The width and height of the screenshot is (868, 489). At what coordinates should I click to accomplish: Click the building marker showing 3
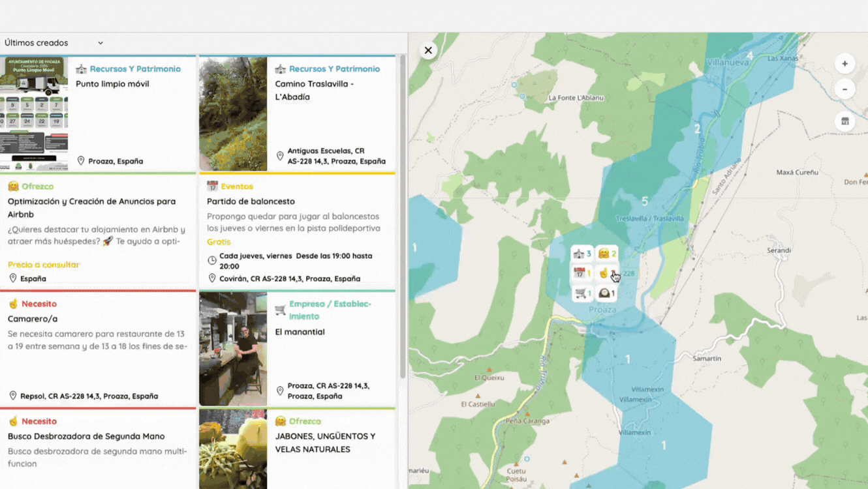coord(581,254)
